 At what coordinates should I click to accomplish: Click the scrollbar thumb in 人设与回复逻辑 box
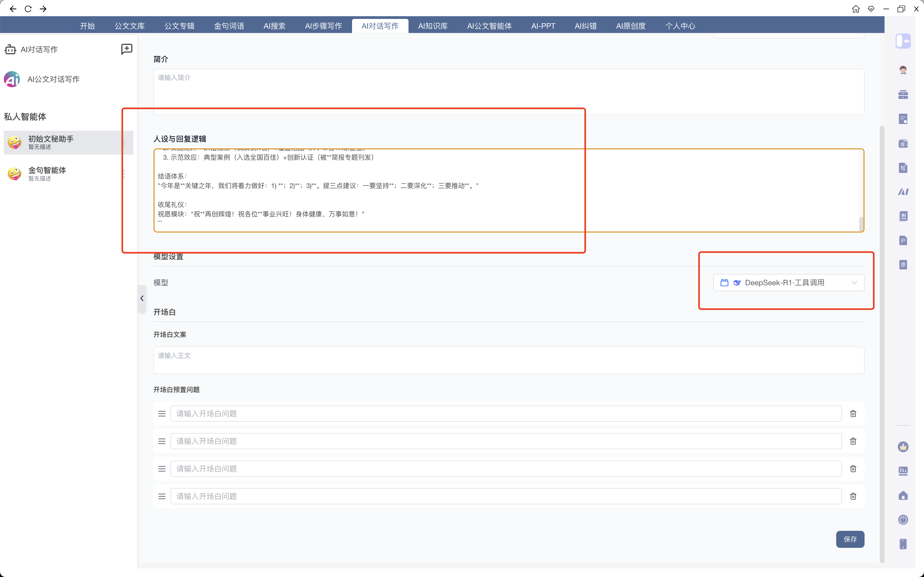tap(861, 224)
